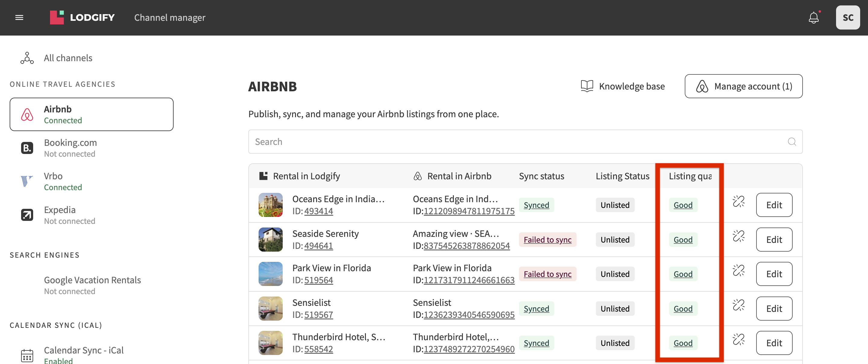
Task: Click Unlisted status for Sensielist
Action: pos(615,309)
